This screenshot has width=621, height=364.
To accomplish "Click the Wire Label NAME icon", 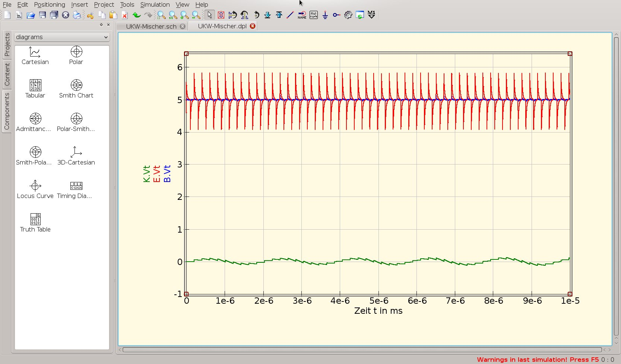I will (302, 15).
